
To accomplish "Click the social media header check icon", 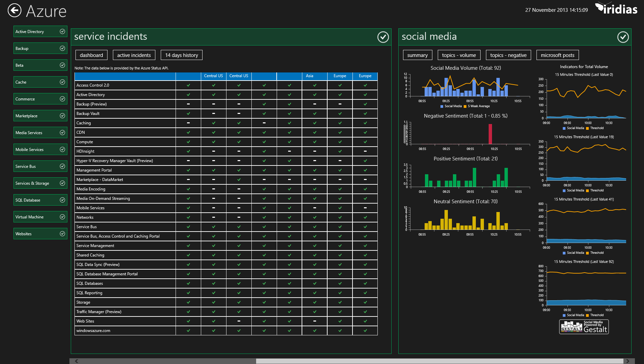I will [x=623, y=37].
